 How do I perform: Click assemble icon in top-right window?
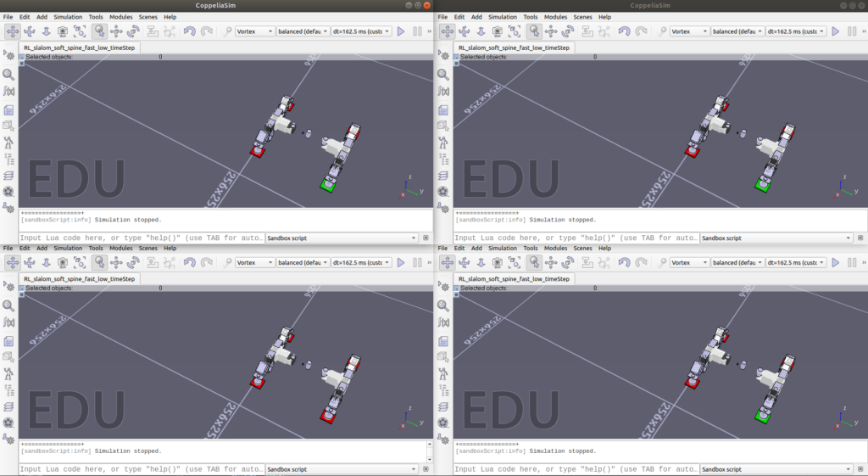pos(587,31)
